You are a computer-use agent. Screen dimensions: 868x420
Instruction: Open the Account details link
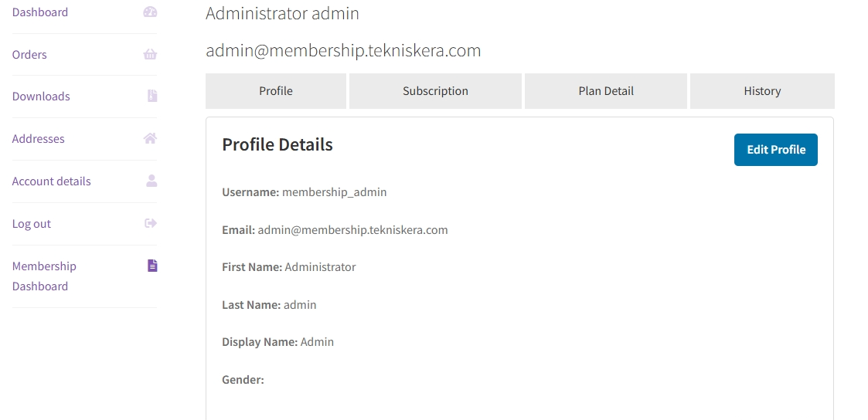tap(52, 181)
